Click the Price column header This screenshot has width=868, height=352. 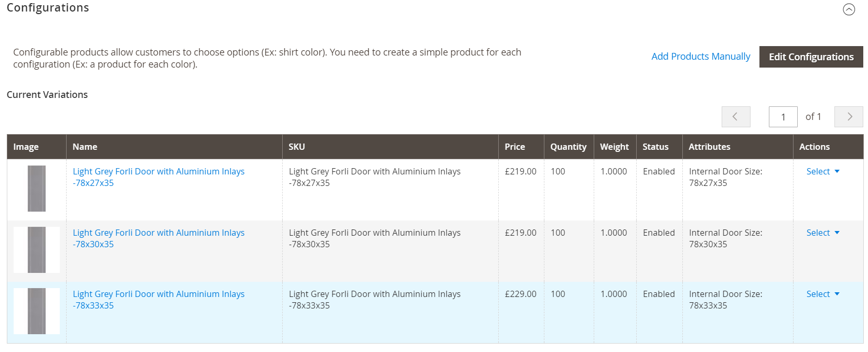coord(515,147)
